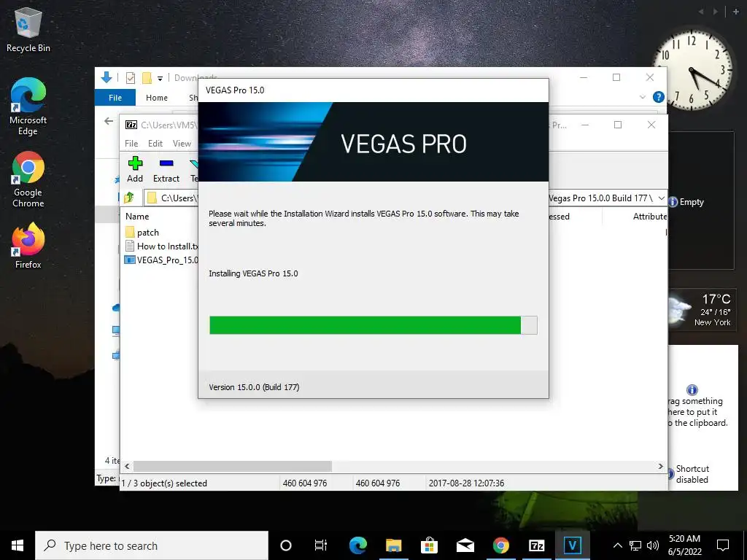This screenshot has width=747, height=560.
Task: Click the File Explorer quick access down arrow icon
Action: 107,77
